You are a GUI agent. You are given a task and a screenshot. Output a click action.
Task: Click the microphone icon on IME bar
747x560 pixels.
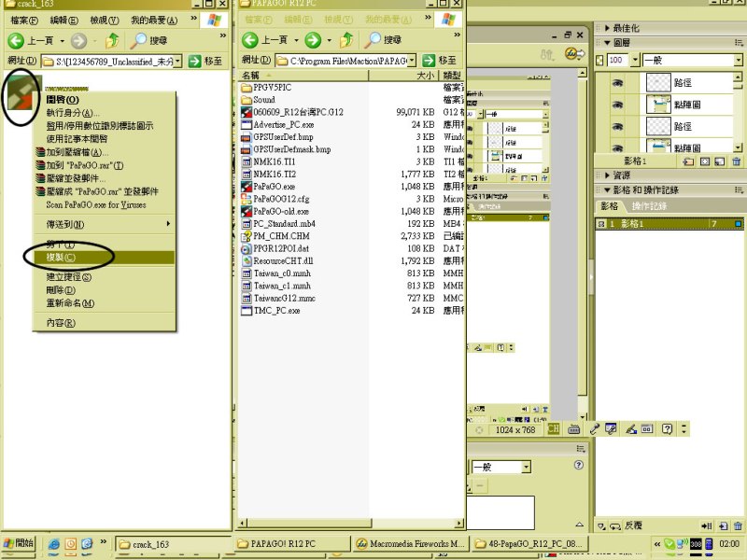595,429
